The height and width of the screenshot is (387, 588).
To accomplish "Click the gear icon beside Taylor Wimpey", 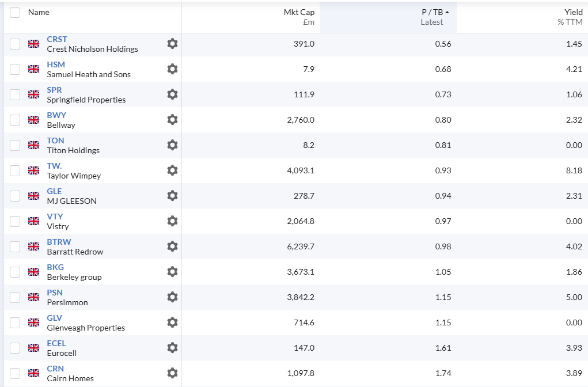I will (x=172, y=170).
